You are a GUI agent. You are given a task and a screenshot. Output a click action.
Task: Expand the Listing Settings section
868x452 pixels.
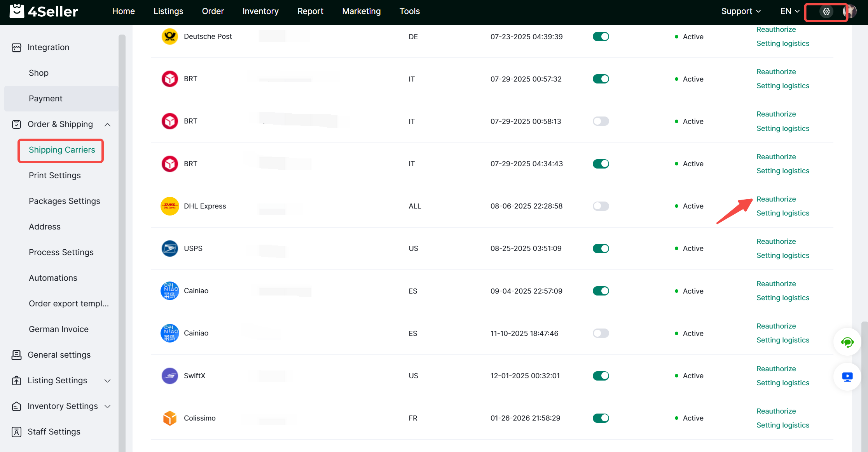click(108, 381)
